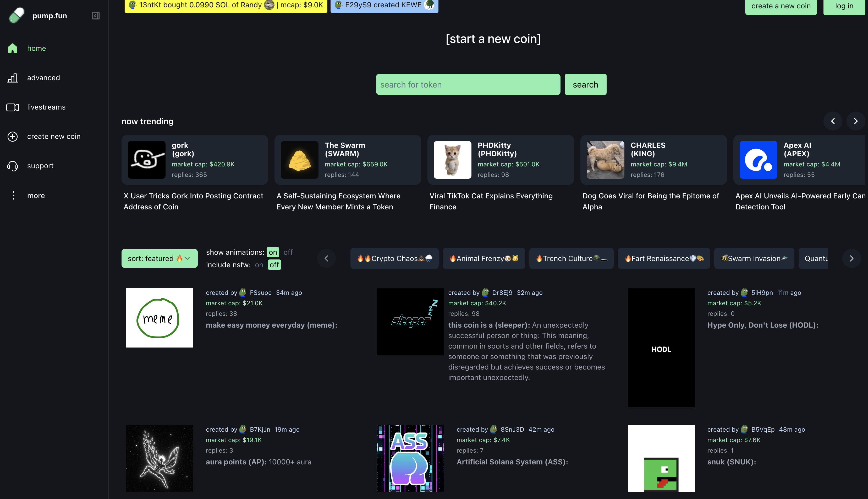This screenshot has height=499, width=868.
Task: Click the pump.fun pill logo
Action: coord(17,15)
